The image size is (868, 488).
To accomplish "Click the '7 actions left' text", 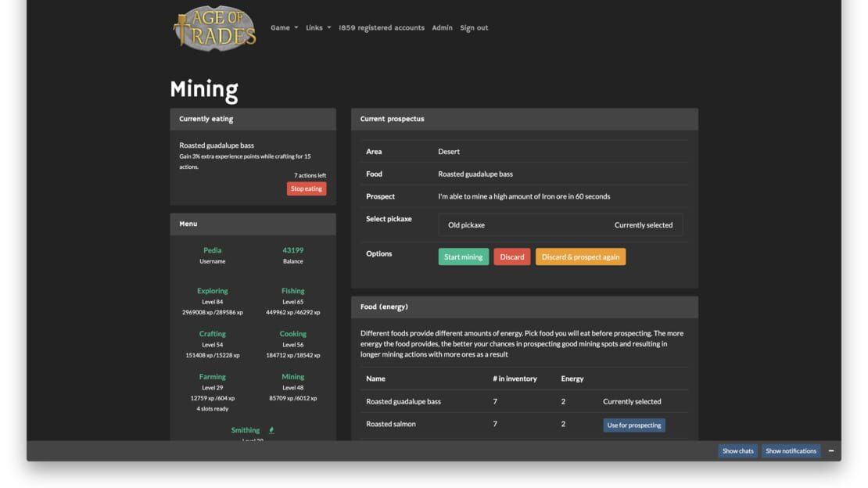I will click(310, 176).
